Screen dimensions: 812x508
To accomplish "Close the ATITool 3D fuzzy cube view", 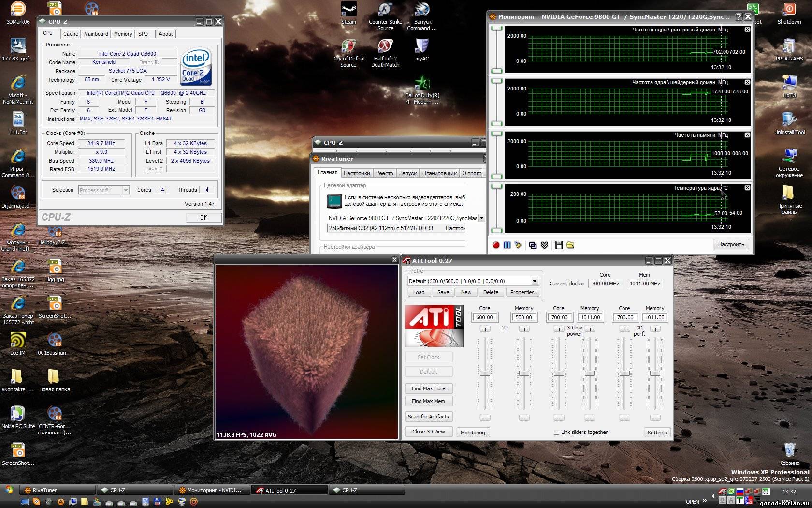I will (394, 260).
